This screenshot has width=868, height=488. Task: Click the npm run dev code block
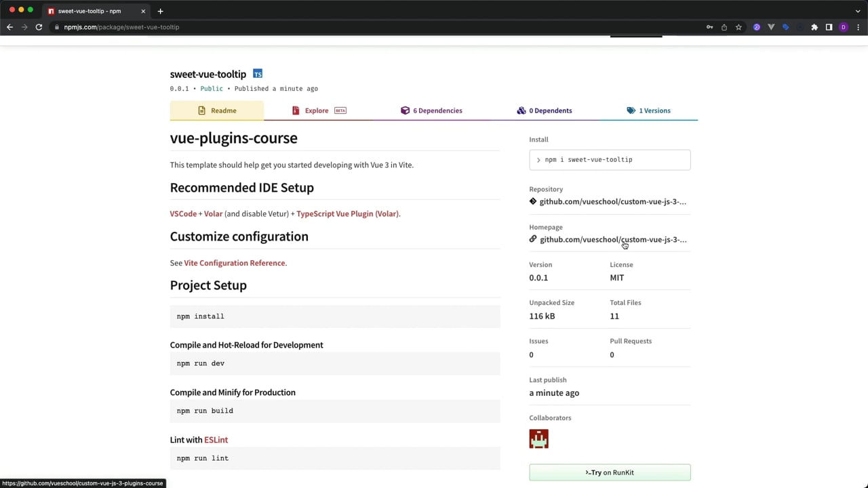pyautogui.click(x=335, y=363)
